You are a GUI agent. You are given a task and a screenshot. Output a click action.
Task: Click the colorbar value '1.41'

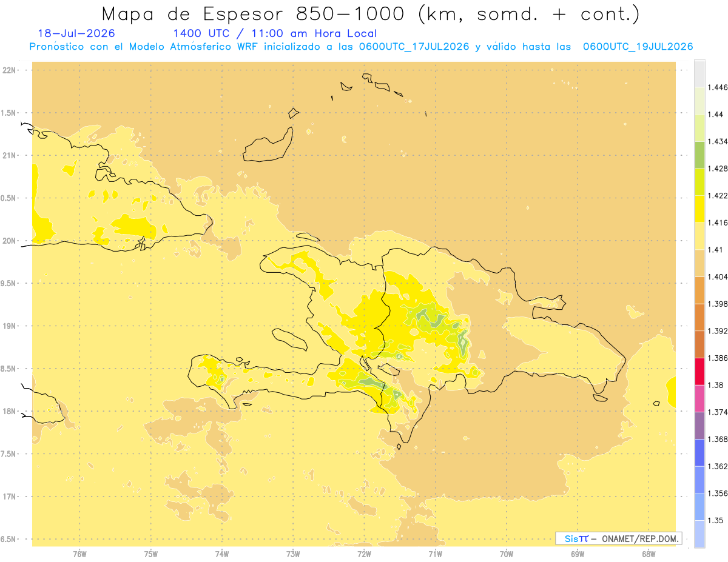click(715, 249)
